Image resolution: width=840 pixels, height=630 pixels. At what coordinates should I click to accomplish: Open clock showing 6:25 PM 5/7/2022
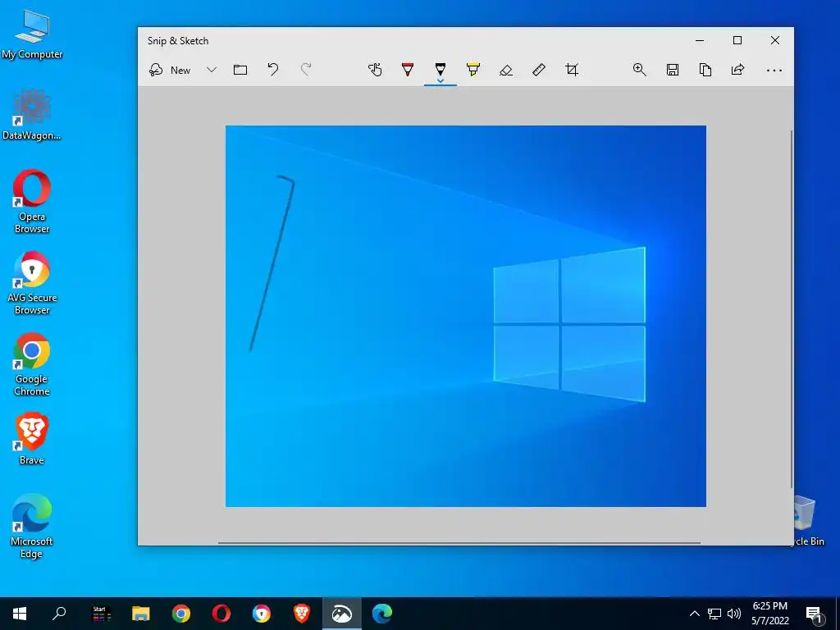point(769,614)
